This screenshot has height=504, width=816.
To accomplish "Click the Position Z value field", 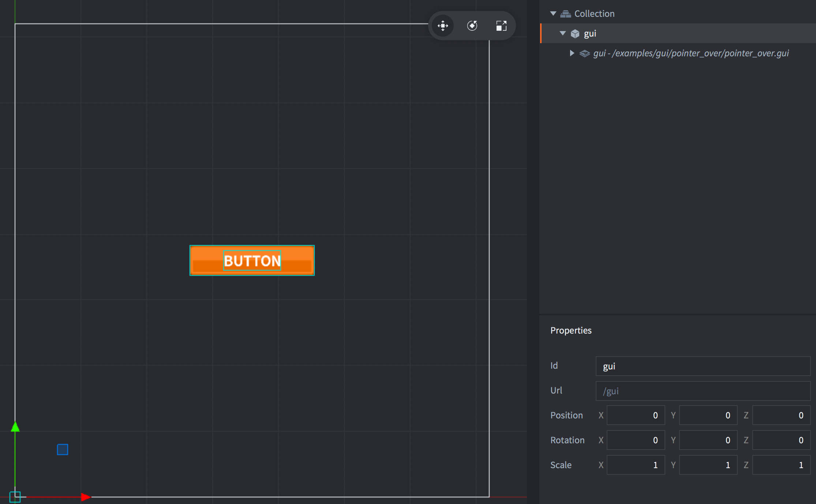I will (781, 415).
